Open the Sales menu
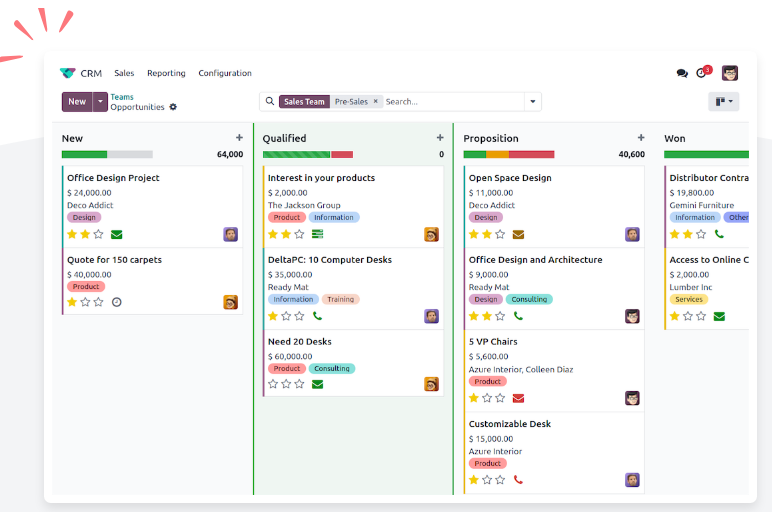This screenshot has height=512, width=772. coord(124,73)
